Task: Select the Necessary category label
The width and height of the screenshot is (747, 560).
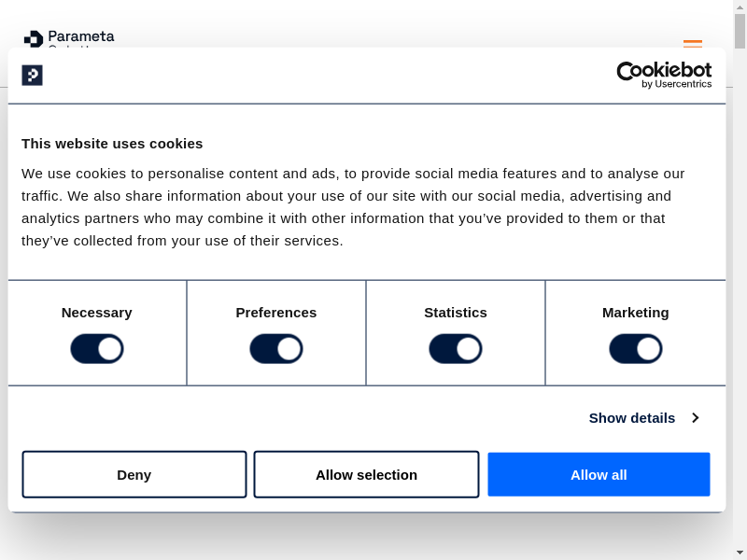Action: 97,313
